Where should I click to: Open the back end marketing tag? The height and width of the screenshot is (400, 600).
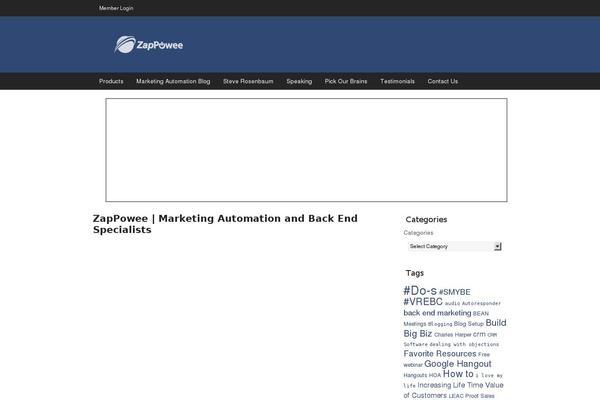coord(437,313)
